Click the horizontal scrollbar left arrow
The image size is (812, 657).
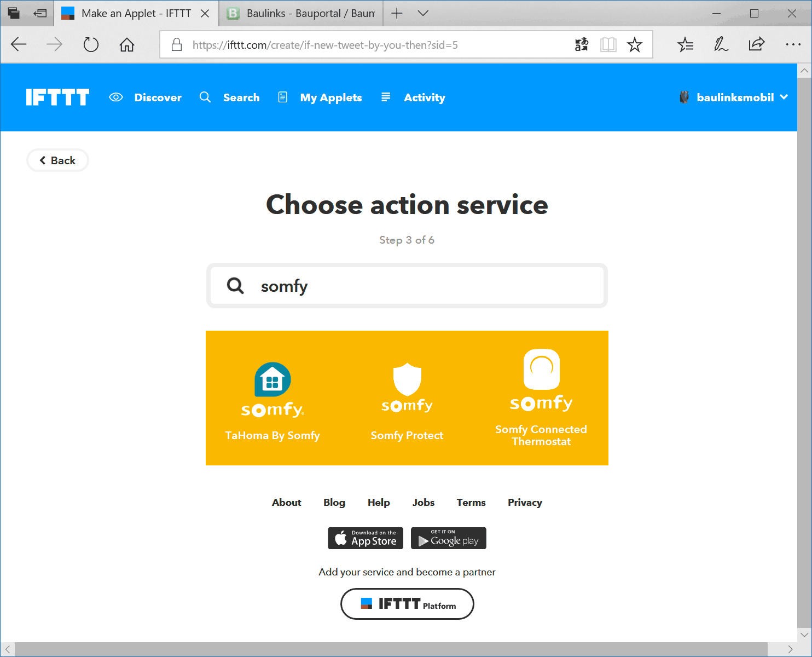(x=8, y=649)
